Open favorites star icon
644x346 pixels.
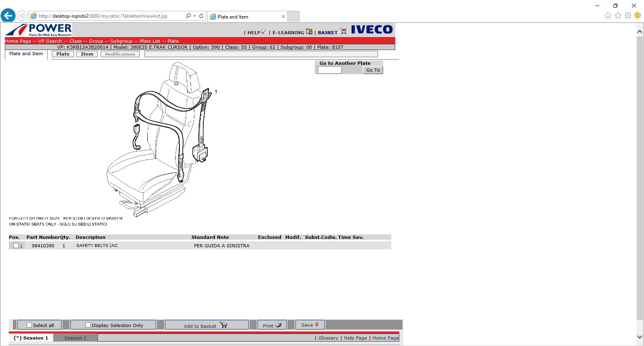coord(618,15)
